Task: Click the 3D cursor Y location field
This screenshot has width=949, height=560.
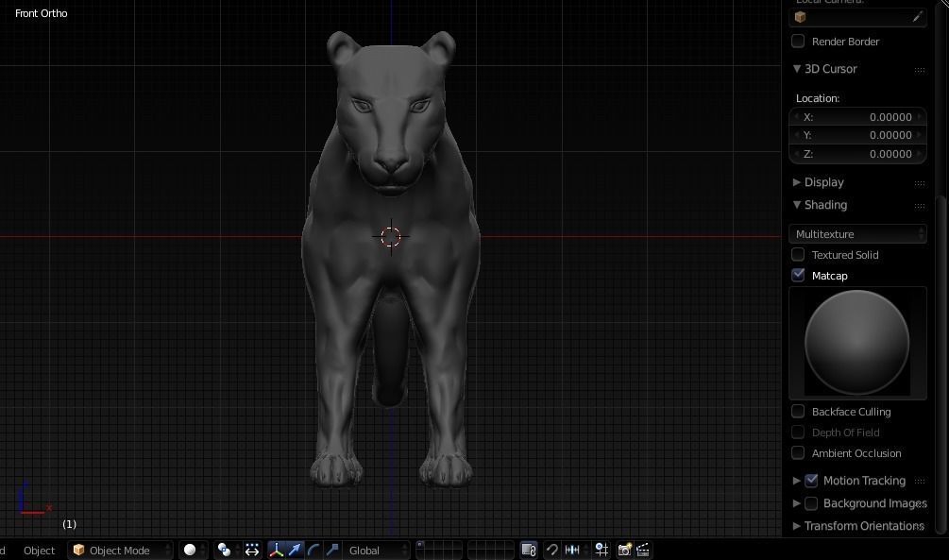Action: click(857, 135)
